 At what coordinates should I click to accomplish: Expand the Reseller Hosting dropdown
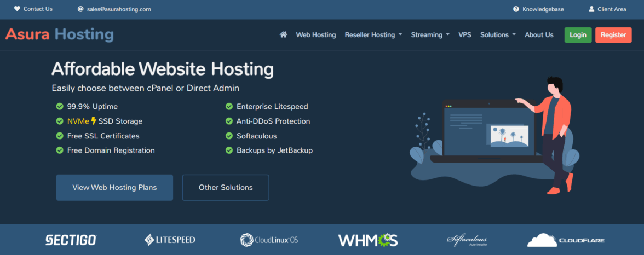pyautogui.click(x=373, y=35)
